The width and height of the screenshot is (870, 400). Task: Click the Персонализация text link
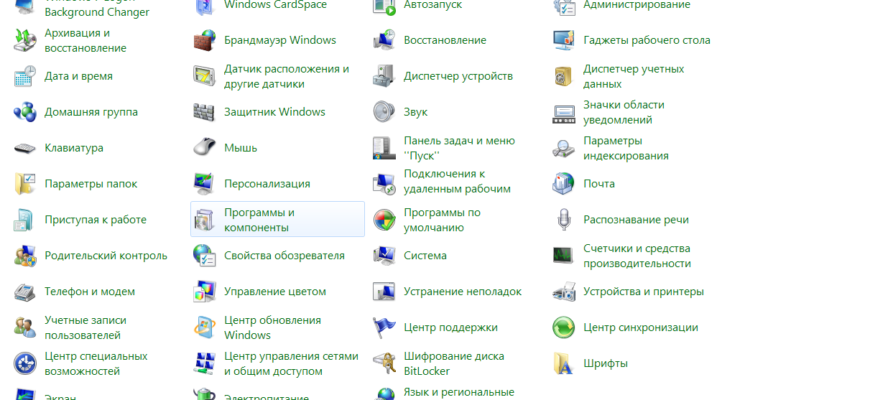[267, 184]
